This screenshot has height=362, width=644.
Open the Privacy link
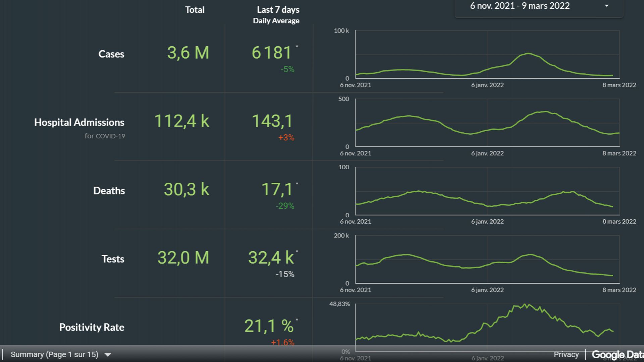tap(566, 354)
